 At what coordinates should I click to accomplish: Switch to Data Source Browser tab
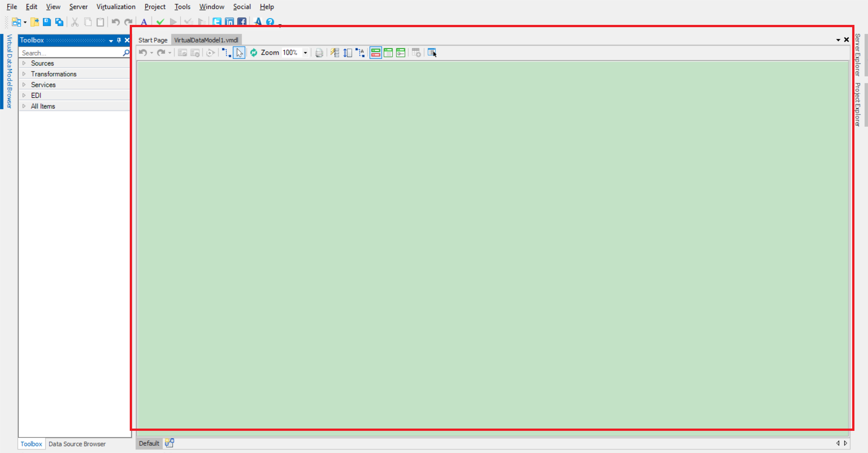tap(77, 444)
